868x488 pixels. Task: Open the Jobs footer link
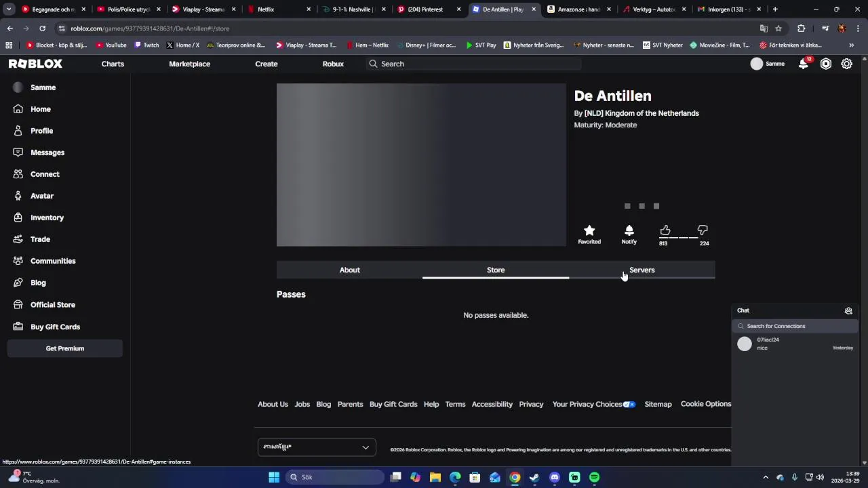[302, 404]
